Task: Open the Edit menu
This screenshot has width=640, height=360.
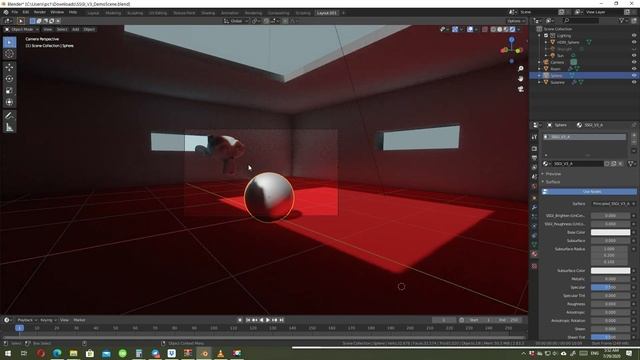Action: [26, 12]
